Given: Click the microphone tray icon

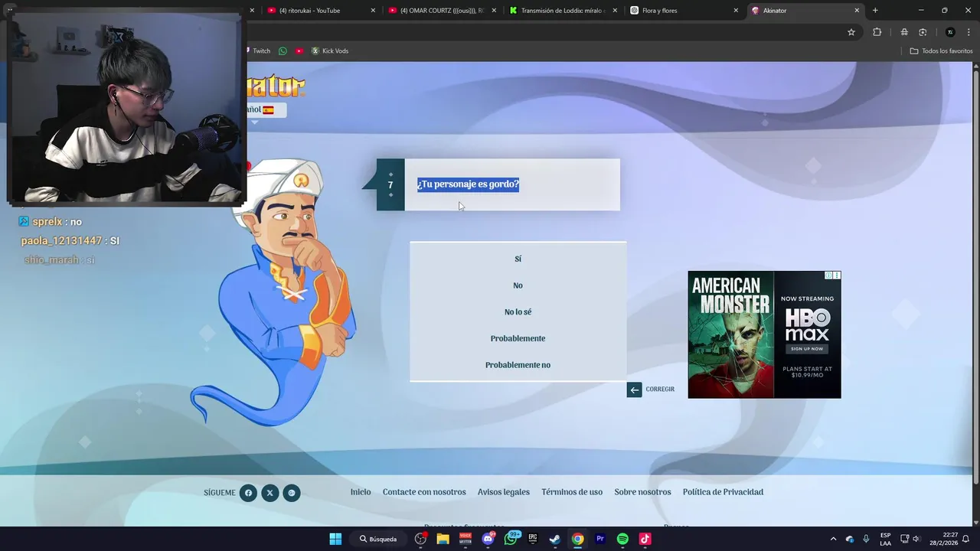Looking at the screenshot, I should [866, 539].
